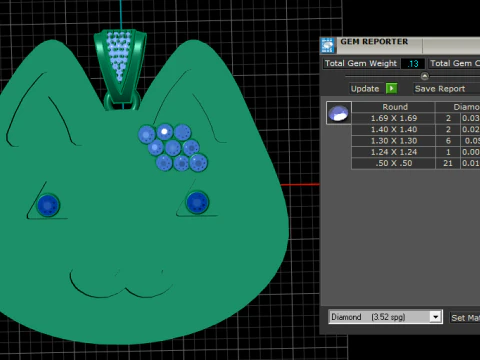Viewport: 480px width, 360px height.
Task: Select the 1.69 X 1.69 row
Action: (x=416, y=118)
